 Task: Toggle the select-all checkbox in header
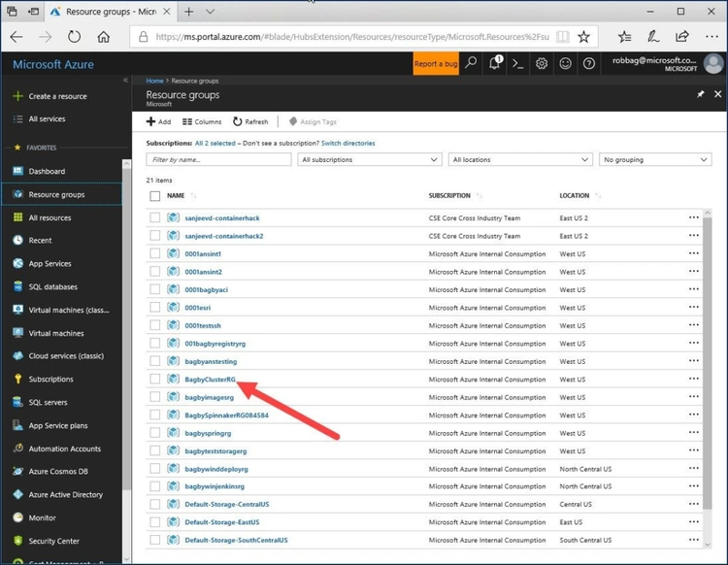(155, 195)
